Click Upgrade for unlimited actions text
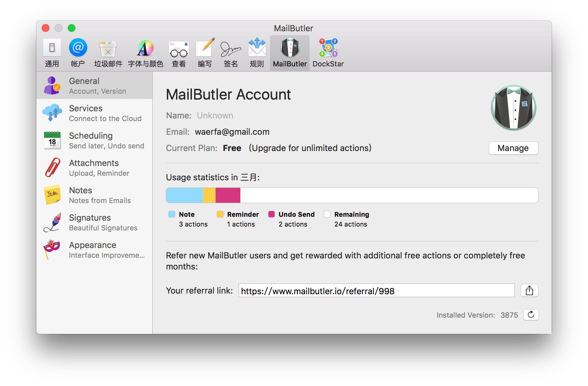 [310, 148]
